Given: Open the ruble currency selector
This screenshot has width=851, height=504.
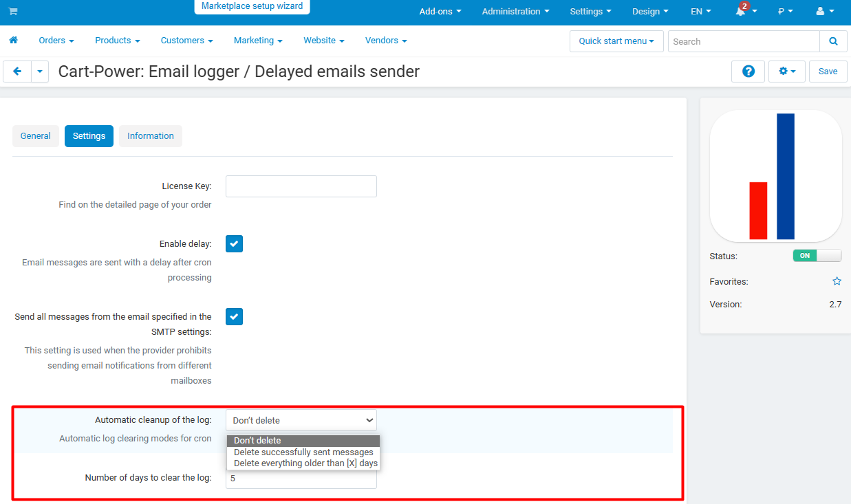Looking at the screenshot, I should pos(786,12).
